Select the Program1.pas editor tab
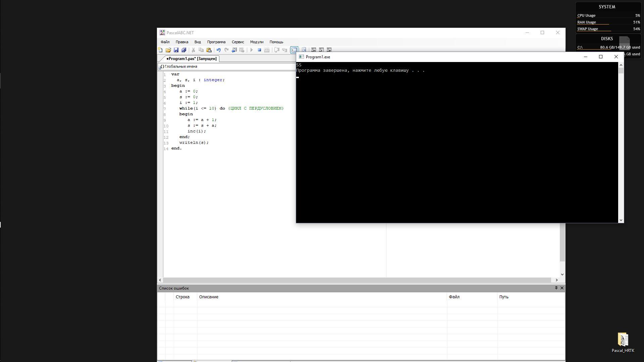This screenshot has width=644, height=362. (192, 59)
